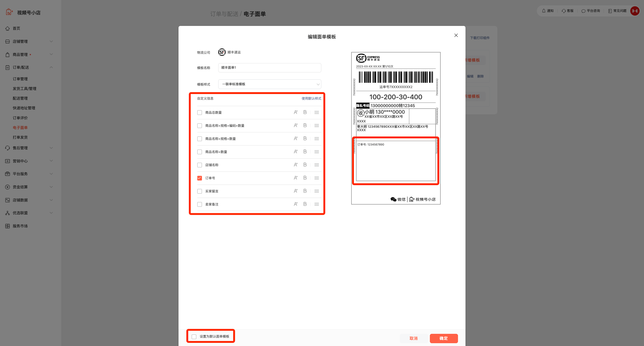Open 打单发货 sidebar item
The image size is (644, 346).
pos(20,137)
